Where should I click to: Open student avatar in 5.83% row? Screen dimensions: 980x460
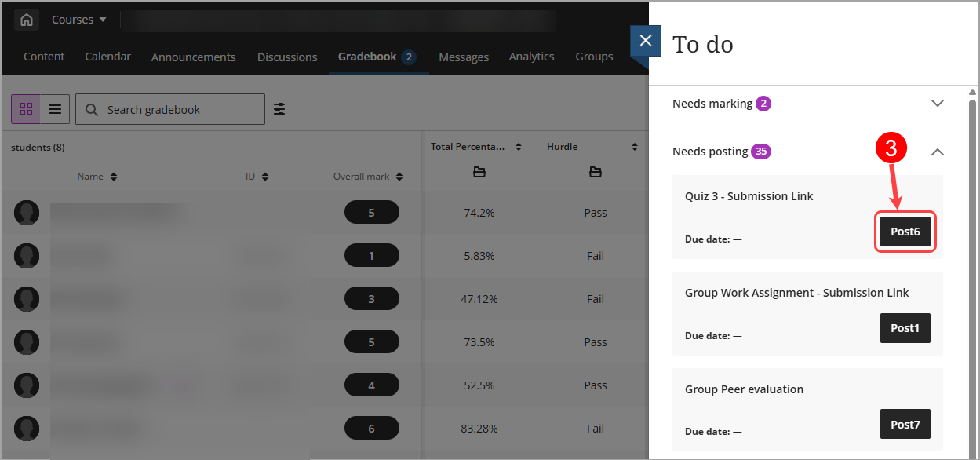coord(27,256)
